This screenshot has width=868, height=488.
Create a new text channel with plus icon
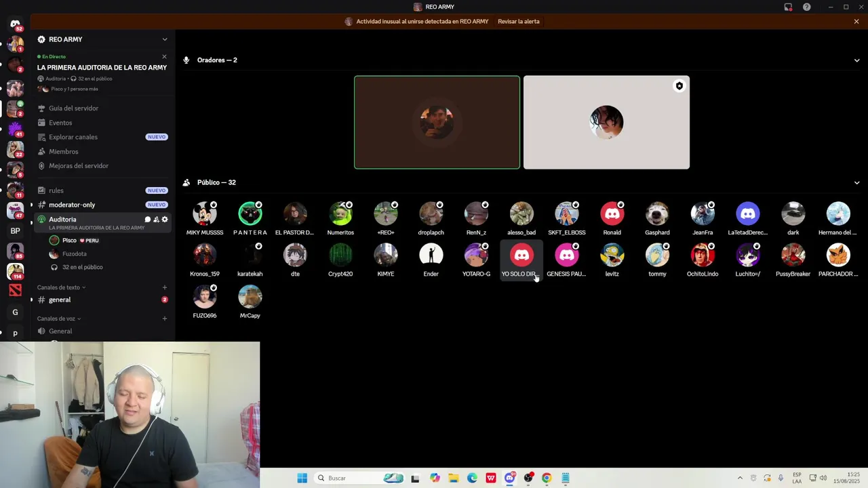tap(165, 287)
